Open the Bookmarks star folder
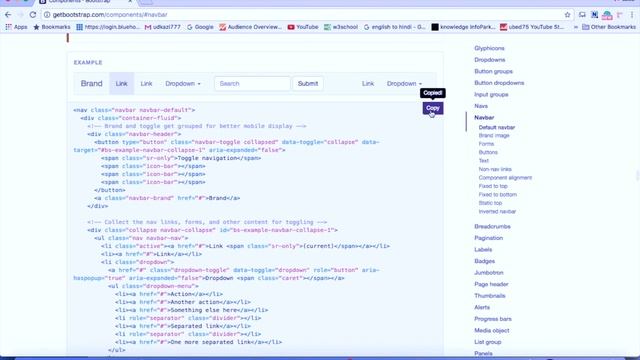 click(x=52, y=27)
